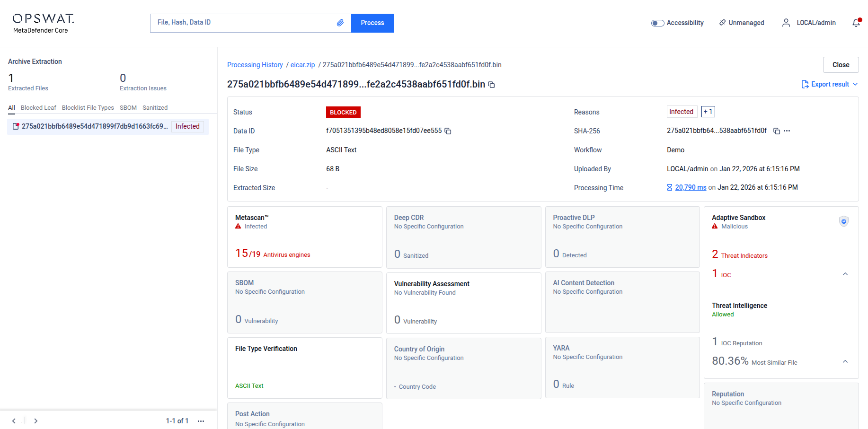Click the 20,790 ms processing time link
This screenshot has width=868, height=429.
click(690, 187)
